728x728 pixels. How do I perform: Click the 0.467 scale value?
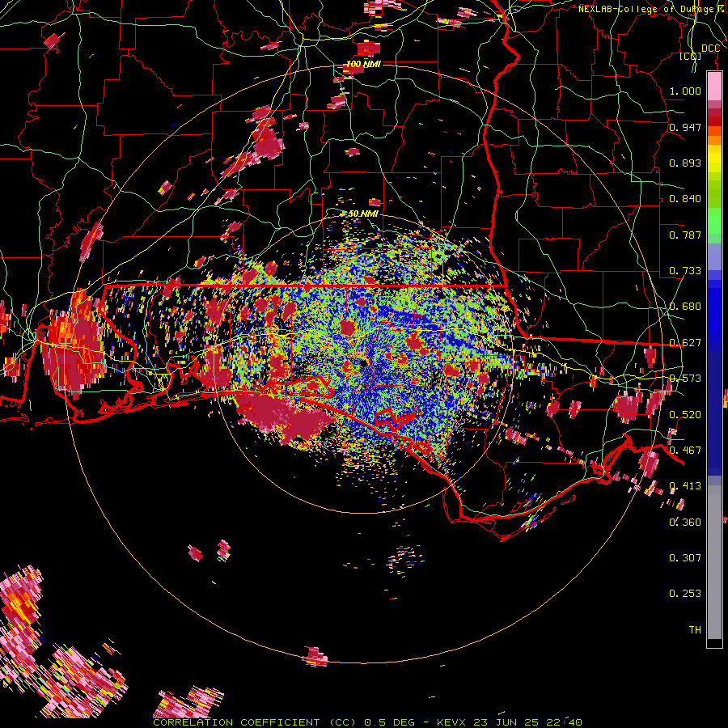(x=685, y=451)
